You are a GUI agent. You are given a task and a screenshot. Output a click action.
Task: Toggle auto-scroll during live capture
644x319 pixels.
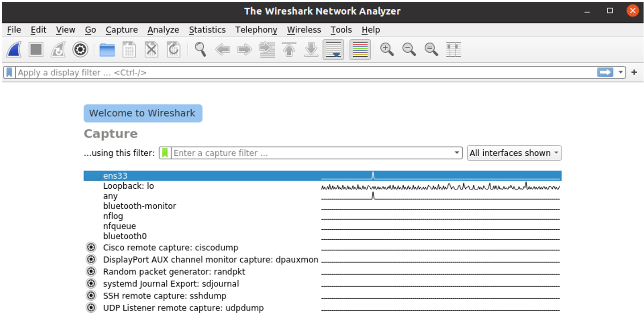click(333, 50)
